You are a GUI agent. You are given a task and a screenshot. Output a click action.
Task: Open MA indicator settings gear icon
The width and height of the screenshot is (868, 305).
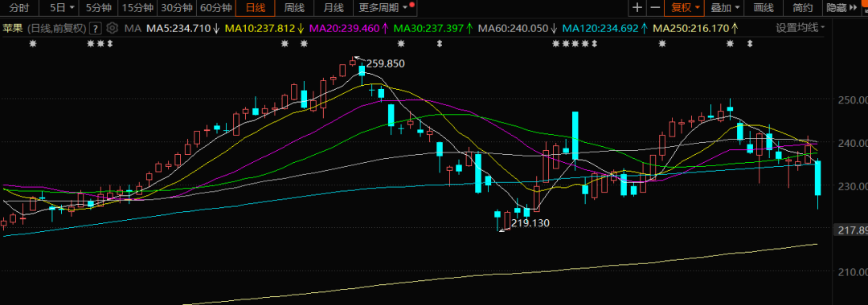(x=113, y=27)
